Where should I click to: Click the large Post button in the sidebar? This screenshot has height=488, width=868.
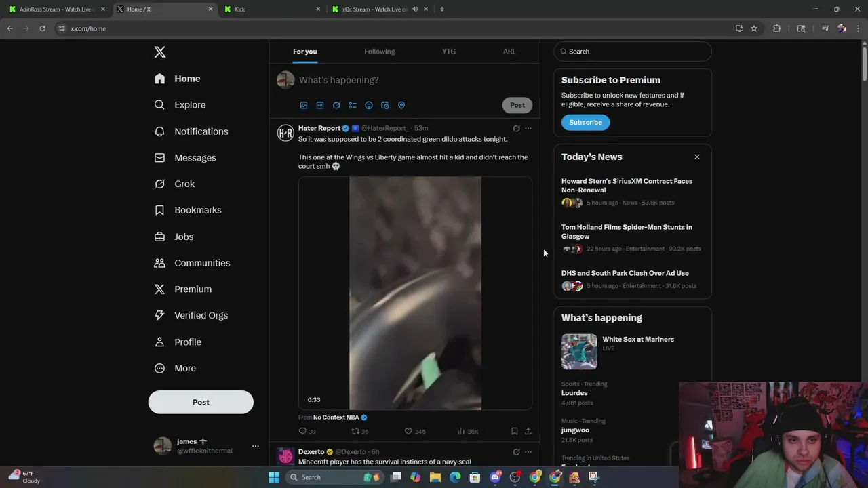click(201, 402)
